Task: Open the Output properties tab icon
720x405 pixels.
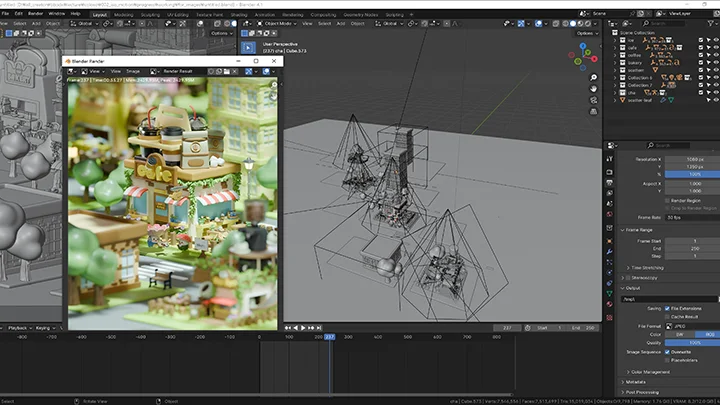Action: pos(609,183)
